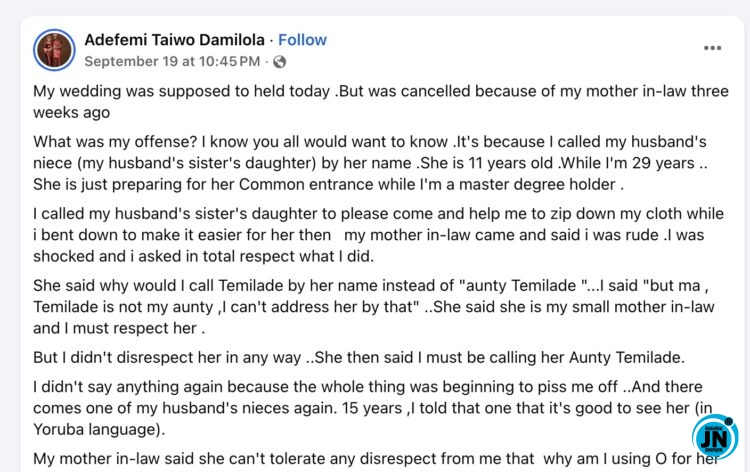Click the line "But I didn't disrespect her"
The width and height of the screenshot is (750, 472).
point(359,357)
